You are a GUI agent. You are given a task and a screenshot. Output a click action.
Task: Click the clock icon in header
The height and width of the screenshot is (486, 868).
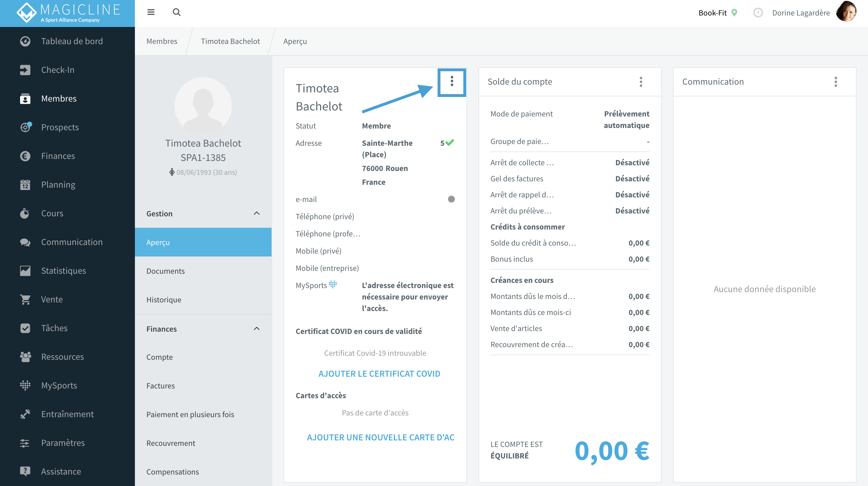[758, 13]
